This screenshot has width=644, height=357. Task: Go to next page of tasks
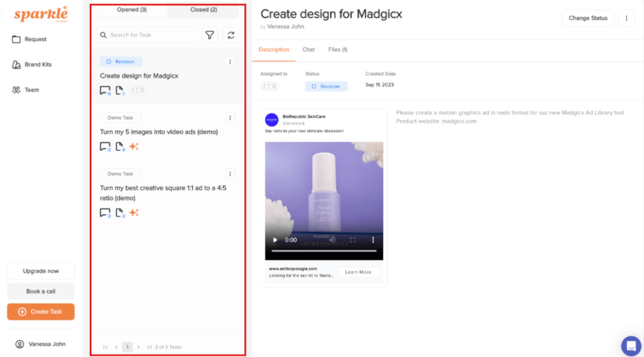(138, 347)
